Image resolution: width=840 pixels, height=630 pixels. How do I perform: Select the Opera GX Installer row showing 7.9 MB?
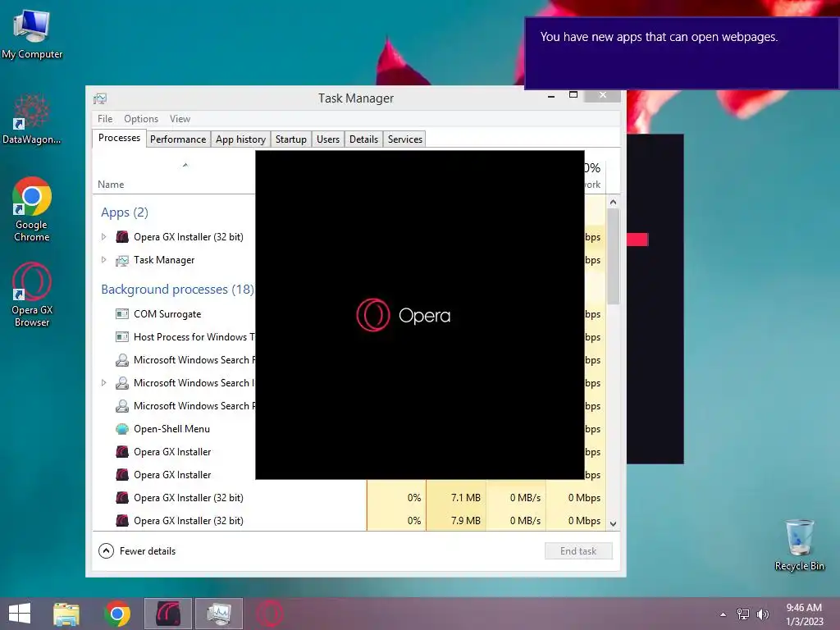[349, 521]
